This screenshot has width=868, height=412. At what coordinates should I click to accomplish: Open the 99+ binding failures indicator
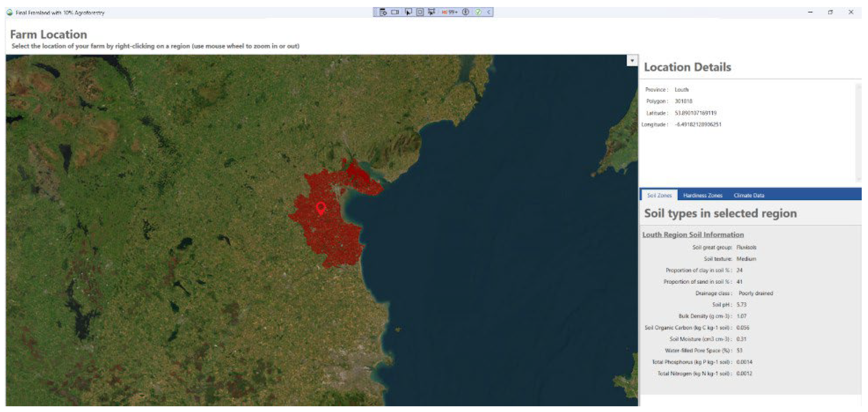tap(449, 12)
